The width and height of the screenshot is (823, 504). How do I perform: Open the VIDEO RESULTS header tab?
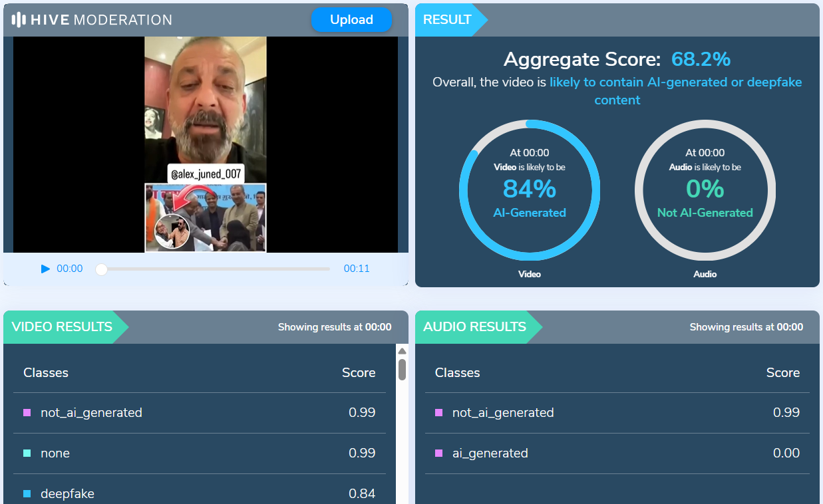[x=63, y=327]
